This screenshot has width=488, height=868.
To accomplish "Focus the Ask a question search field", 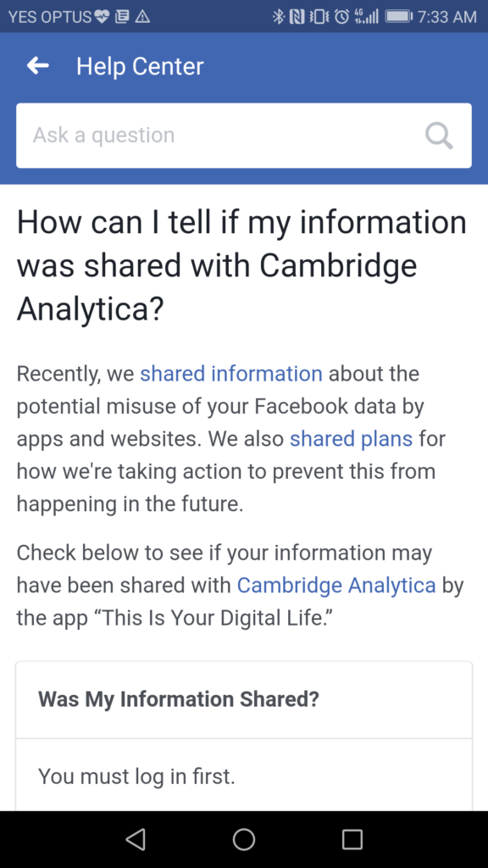I will click(x=243, y=136).
